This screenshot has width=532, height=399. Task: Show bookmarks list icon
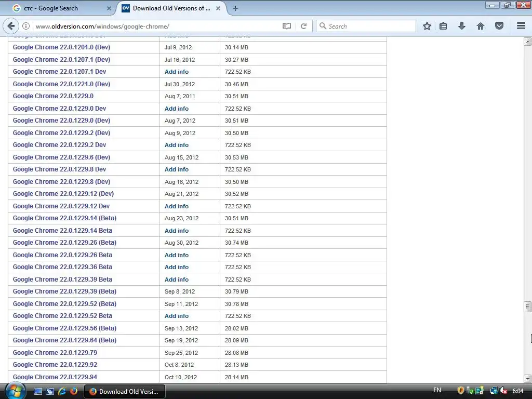click(443, 26)
